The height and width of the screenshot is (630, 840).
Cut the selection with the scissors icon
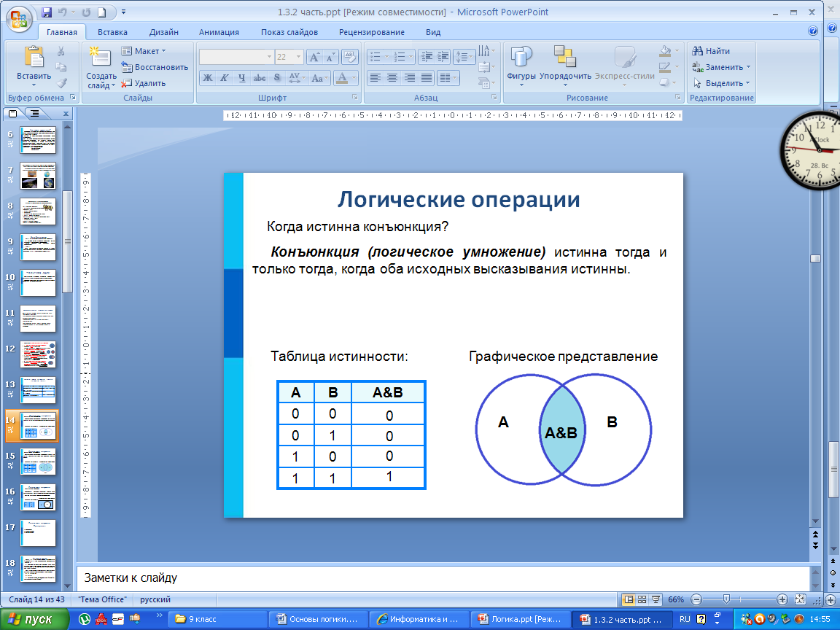(x=61, y=52)
